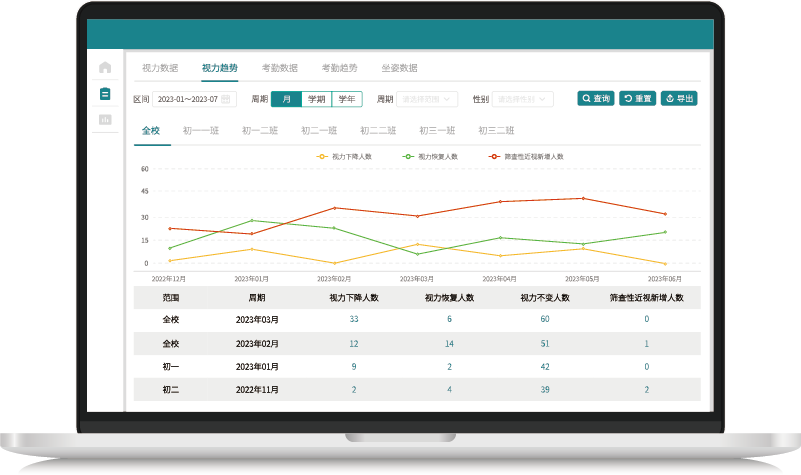The height and width of the screenshot is (475, 801).
Task: Open value 1 in 2023年02月 row
Action: click(x=647, y=344)
